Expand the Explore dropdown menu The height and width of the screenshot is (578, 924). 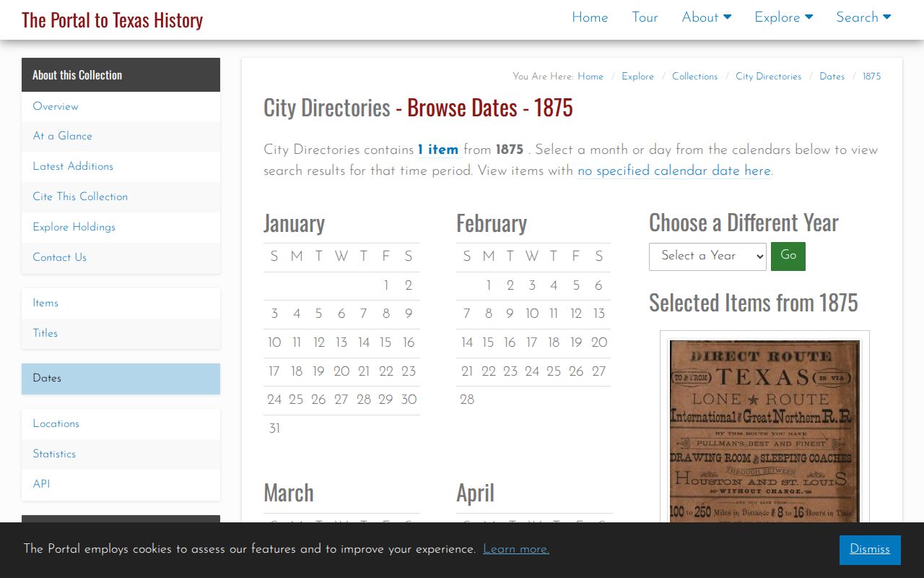tap(784, 17)
